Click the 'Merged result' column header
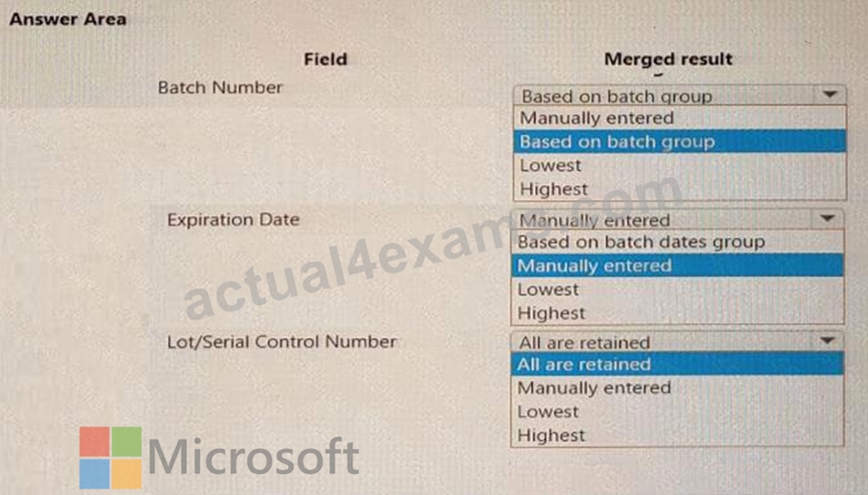The width and height of the screenshot is (868, 495). 668,59
